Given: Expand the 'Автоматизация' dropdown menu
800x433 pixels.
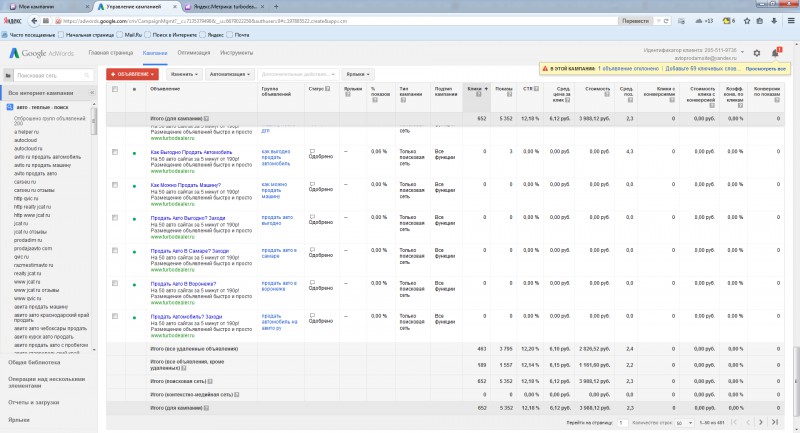Looking at the screenshot, I should tap(229, 73).
